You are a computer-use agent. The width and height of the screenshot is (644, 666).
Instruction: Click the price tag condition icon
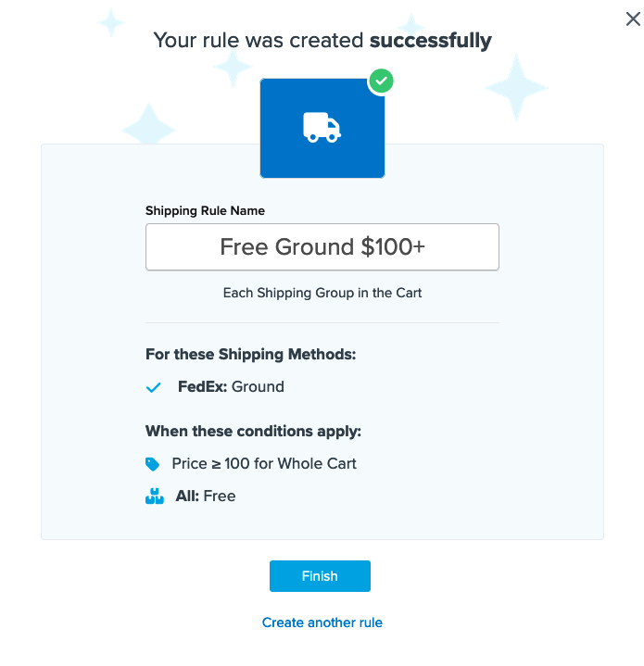click(x=153, y=463)
